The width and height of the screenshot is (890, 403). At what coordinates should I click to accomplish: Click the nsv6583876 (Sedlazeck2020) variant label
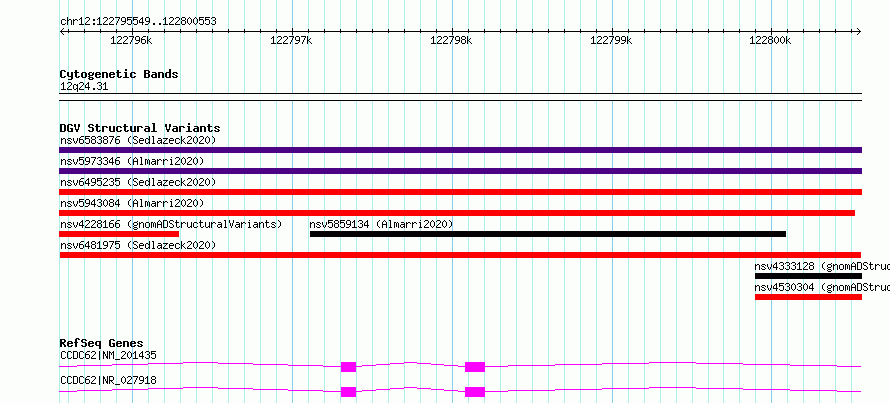click(x=138, y=140)
